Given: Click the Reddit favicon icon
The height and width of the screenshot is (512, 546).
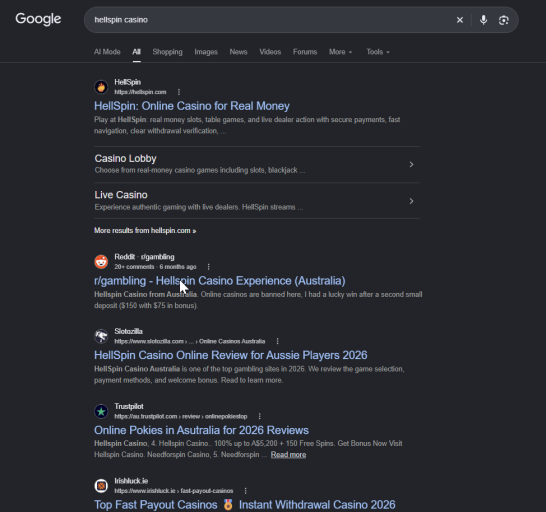Looking at the screenshot, I should (x=101, y=262).
